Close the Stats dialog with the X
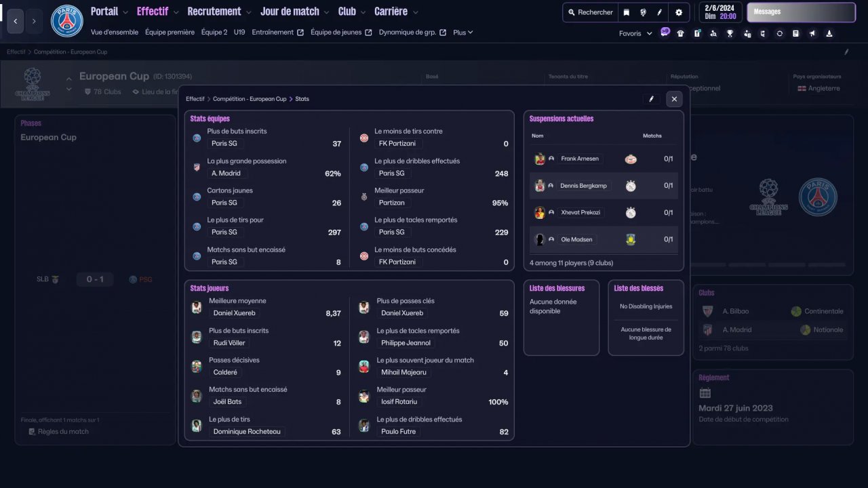Screen dimensions: 868x488 (674, 99)
